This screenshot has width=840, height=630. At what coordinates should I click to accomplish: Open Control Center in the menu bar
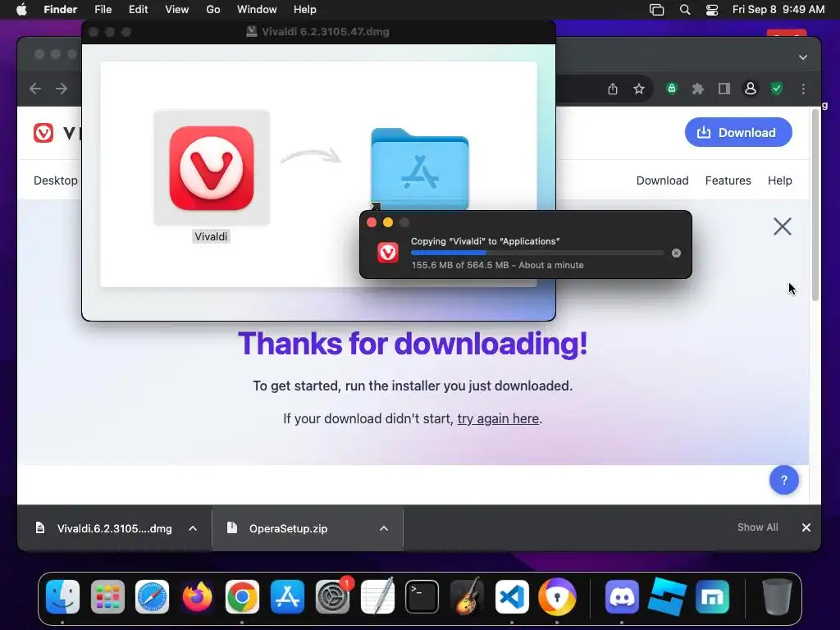[711, 10]
